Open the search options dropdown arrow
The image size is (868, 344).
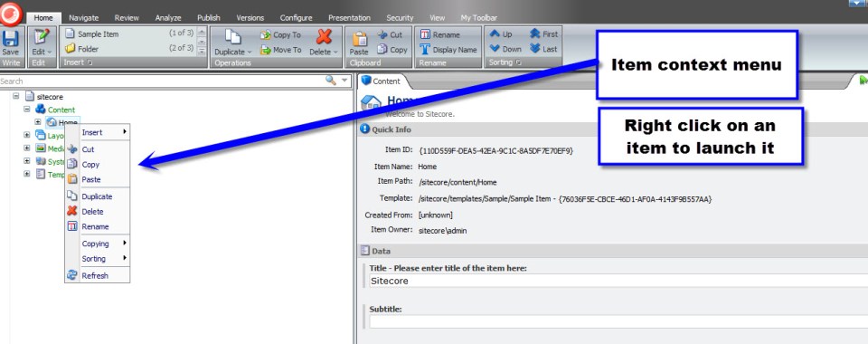(344, 81)
